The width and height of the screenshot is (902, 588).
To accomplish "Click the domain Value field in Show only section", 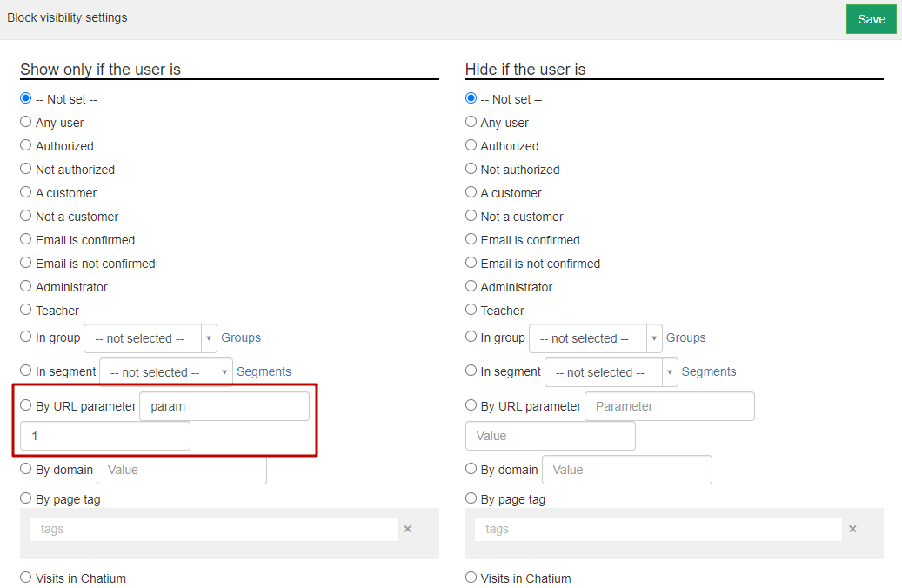I will 182,470.
